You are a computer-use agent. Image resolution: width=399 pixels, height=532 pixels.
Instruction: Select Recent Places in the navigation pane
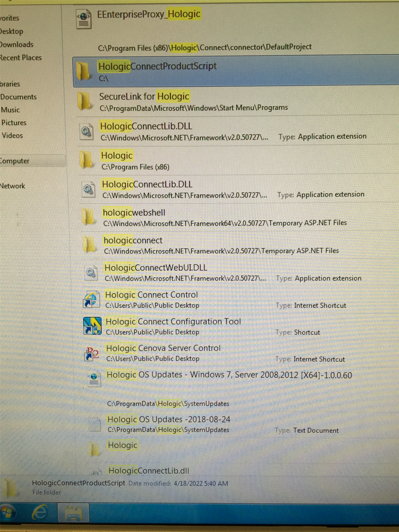click(x=21, y=58)
